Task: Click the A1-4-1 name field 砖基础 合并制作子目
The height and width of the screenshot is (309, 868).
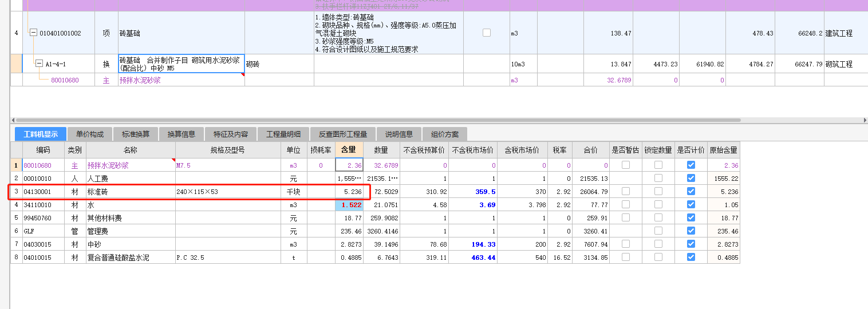Action: pyautogui.click(x=181, y=64)
